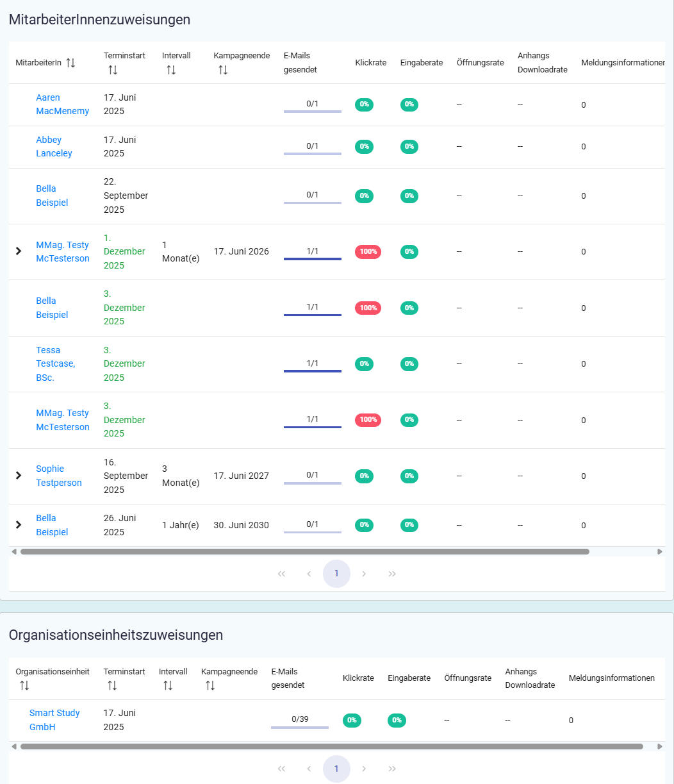Sort organisation table by Organisationseinheit
The image size is (674, 784).
coord(24,686)
